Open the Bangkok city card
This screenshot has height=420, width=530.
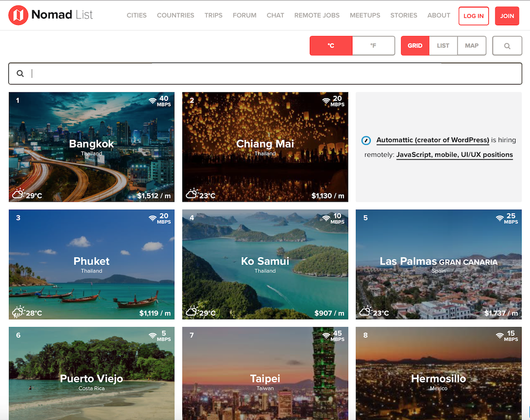(92, 147)
